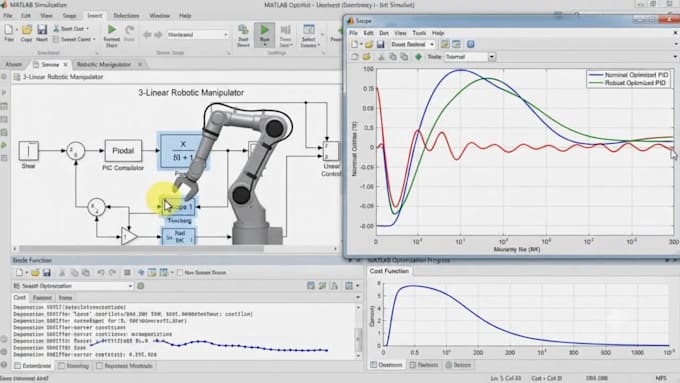Click the green Restart play icon
Viewport: 680px width, 383px height.
coord(112,29)
